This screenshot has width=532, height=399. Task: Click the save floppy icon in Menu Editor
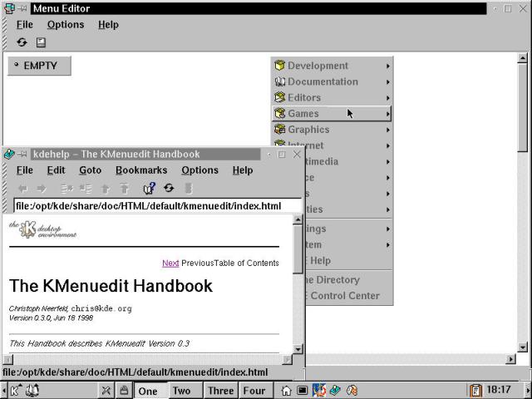coord(41,42)
